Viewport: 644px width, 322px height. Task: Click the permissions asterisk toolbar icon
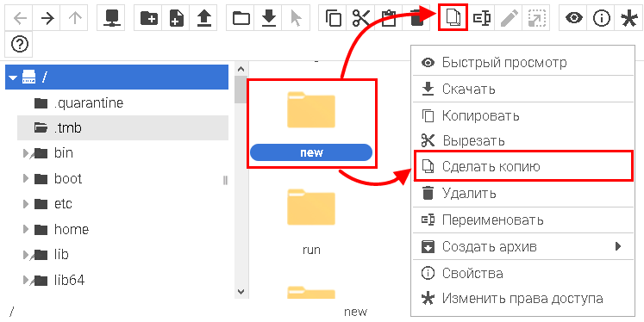pyautogui.click(x=628, y=18)
